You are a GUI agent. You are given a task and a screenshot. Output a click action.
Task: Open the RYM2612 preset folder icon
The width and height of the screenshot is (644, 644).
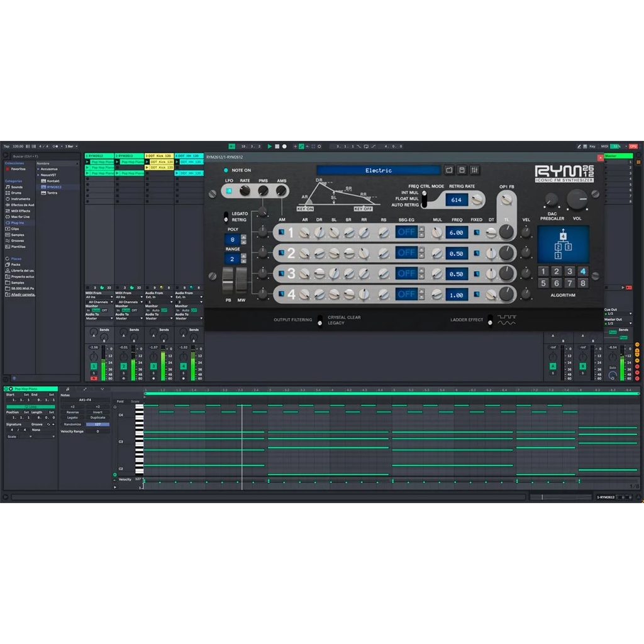coord(449,170)
